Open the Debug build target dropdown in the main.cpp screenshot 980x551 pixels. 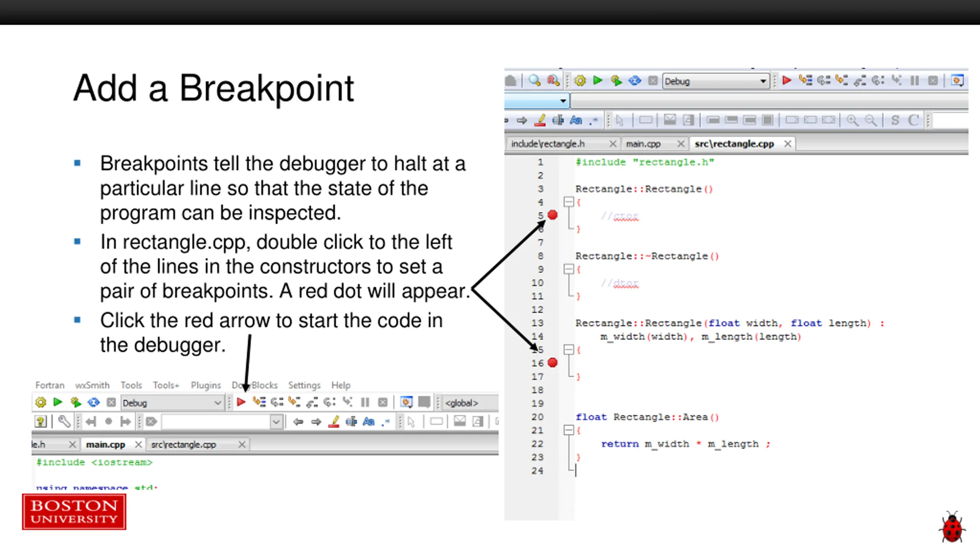click(x=172, y=403)
